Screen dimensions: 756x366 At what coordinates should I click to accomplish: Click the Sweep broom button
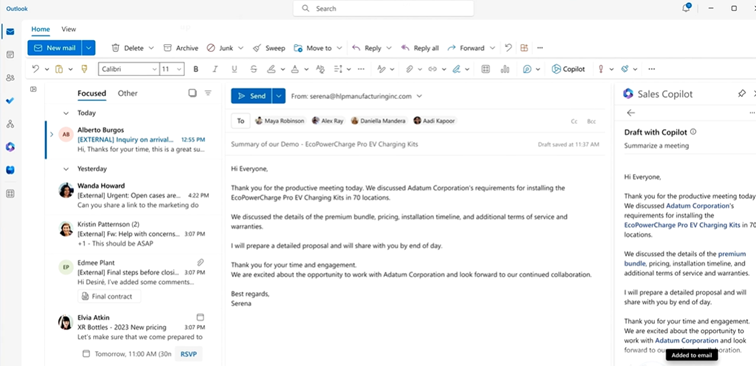pyautogui.click(x=269, y=48)
